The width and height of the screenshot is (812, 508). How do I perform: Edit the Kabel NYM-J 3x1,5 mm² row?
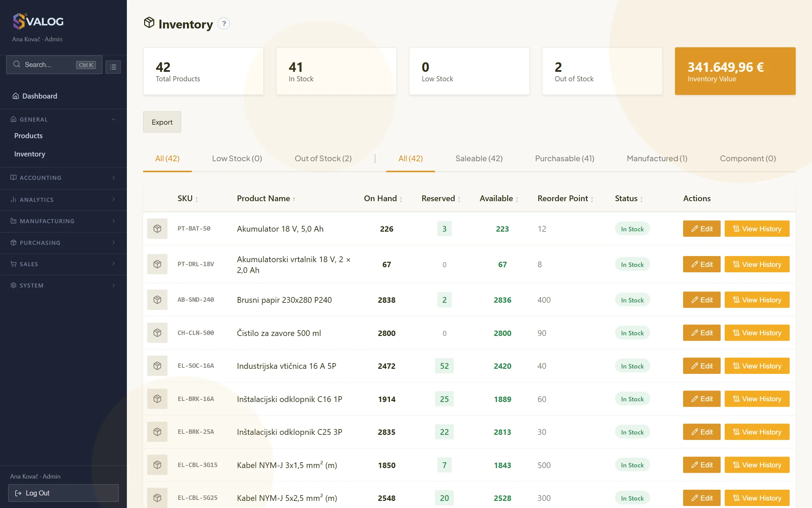702,465
